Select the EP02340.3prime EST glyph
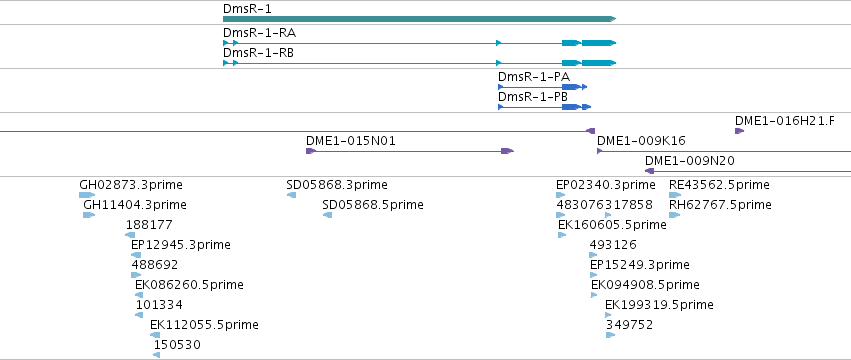The height and width of the screenshot is (360, 851). (561, 195)
